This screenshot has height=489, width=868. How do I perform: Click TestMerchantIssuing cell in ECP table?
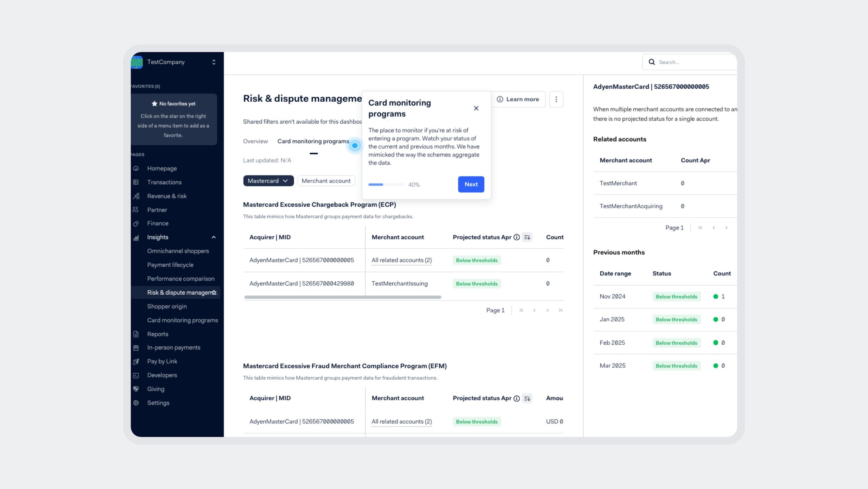tap(400, 283)
